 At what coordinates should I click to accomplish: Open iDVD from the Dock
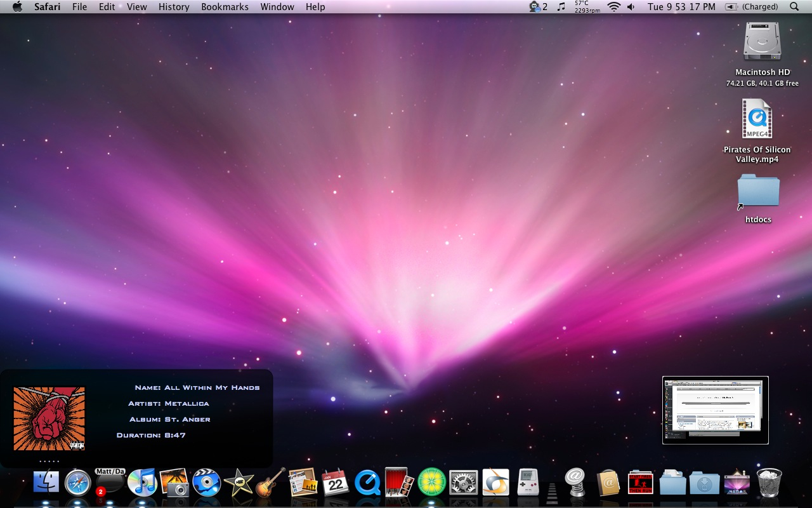coord(206,483)
